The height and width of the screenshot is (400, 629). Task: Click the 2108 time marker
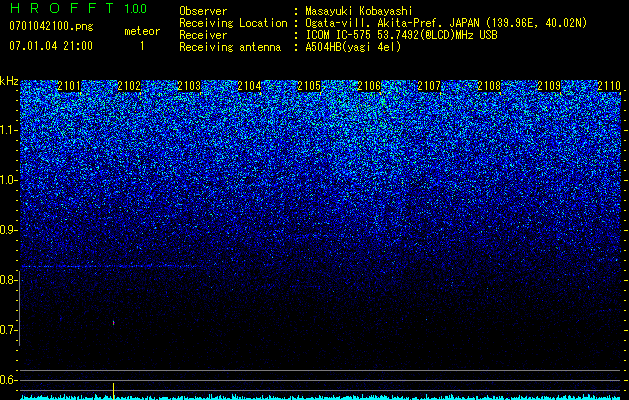489,86
